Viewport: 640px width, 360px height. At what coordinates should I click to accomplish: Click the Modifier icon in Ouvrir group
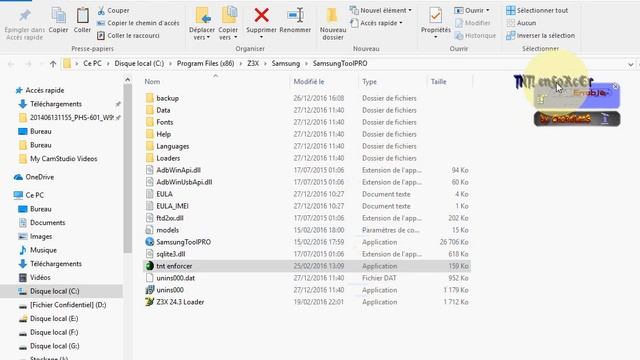(459, 23)
